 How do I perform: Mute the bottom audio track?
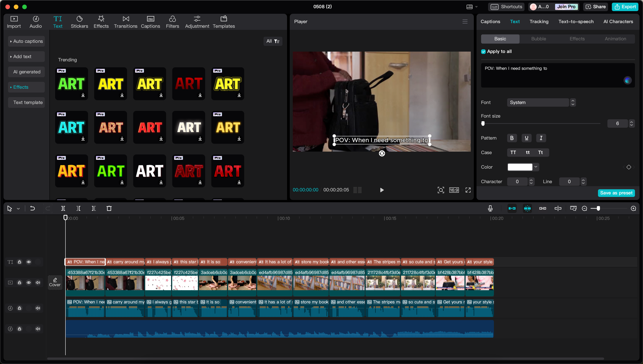point(38,328)
